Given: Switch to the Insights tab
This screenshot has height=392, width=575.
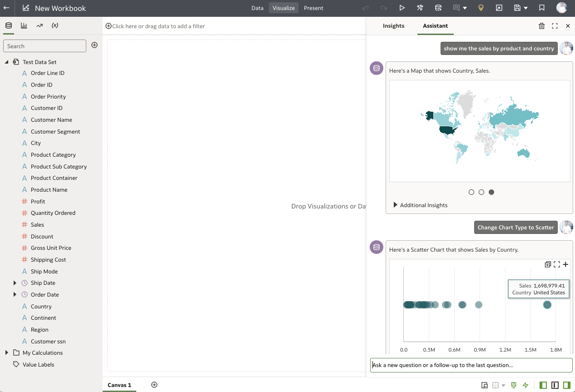Looking at the screenshot, I should point(393,26).
